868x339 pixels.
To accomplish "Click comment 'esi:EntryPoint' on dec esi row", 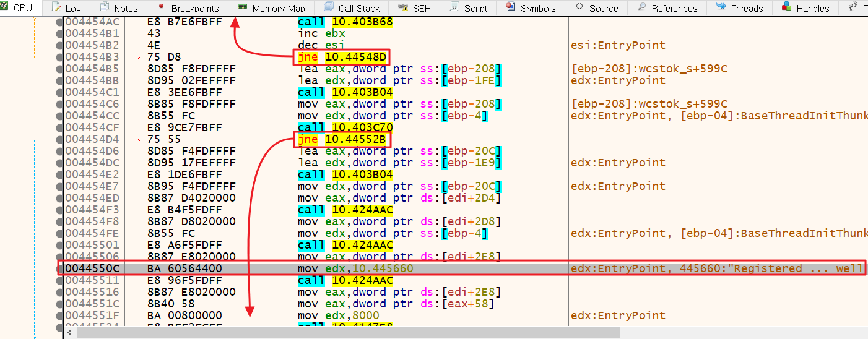I will (x=618, y=45).
